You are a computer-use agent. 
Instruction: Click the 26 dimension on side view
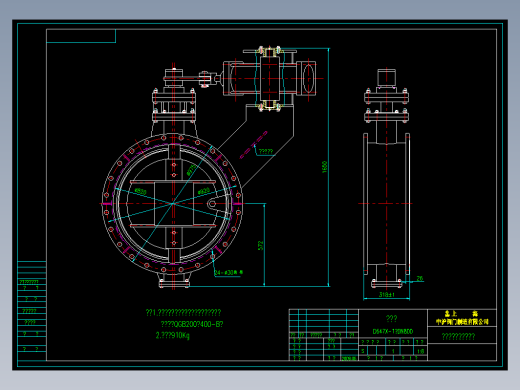[420, 278]
